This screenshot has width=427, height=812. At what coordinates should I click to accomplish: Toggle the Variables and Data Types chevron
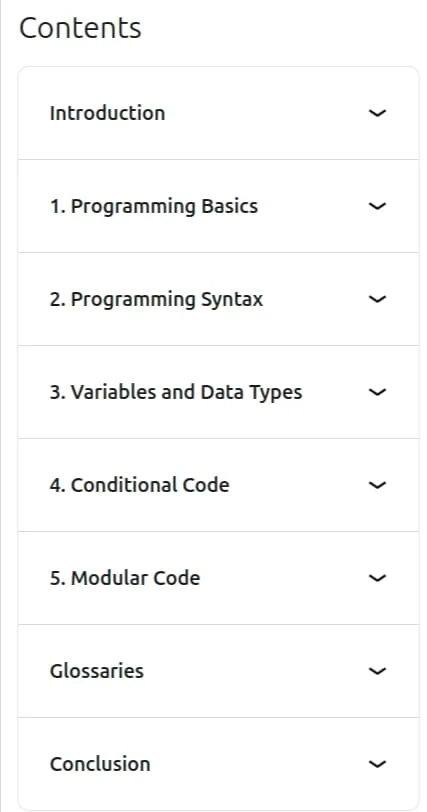(x=377, y=392)
